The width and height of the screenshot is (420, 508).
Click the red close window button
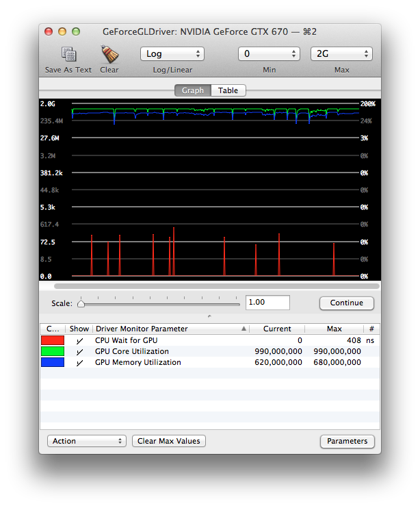click(49, 31)
